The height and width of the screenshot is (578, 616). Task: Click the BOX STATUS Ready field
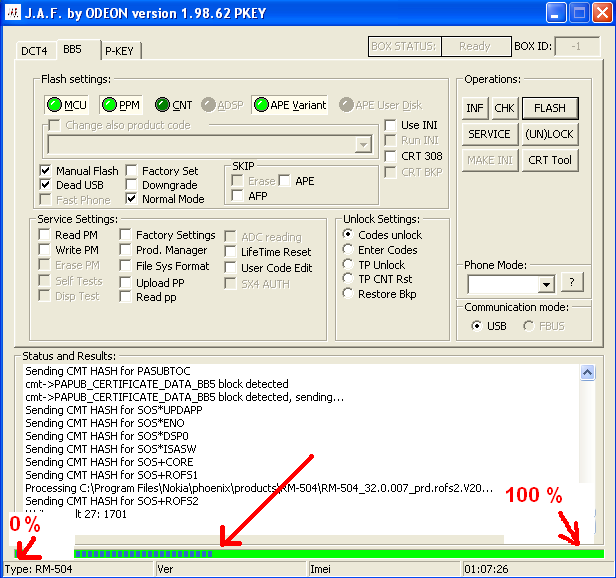coord(476,47)
